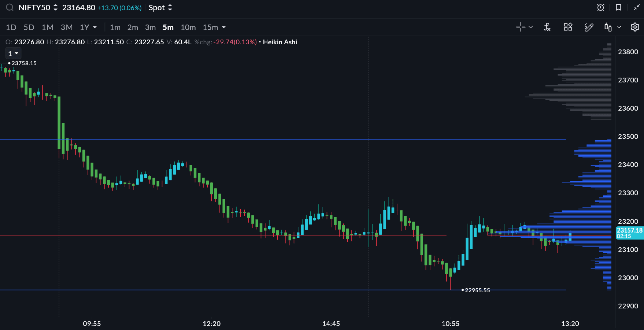Screen dimensions: 644x330
Task: Open chart settings gear icon
Action: point(635,27)
